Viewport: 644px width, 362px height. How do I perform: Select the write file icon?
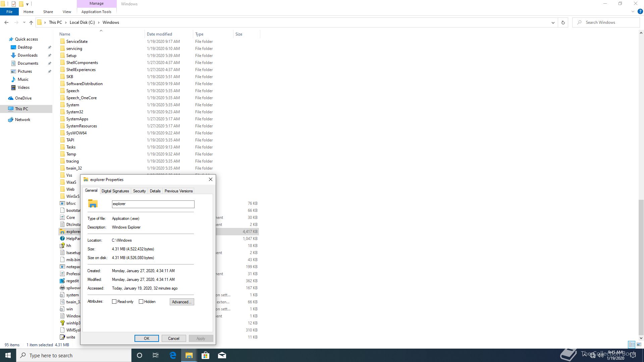(62, 337)
